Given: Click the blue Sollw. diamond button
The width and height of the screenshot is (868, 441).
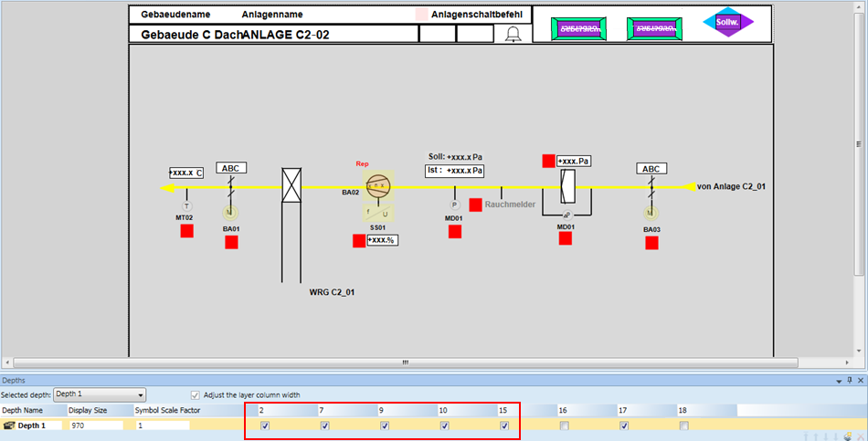Looking at the screenshot, I should point(728,22).
